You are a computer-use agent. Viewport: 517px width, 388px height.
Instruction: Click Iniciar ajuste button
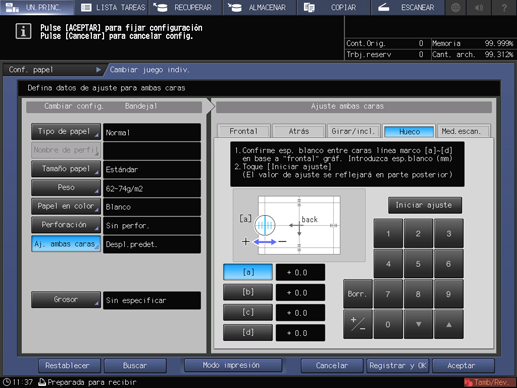[425, 205]
